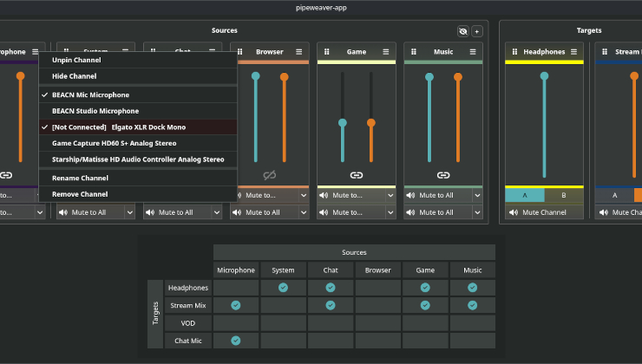
Task: Open the Headphones target hamburger menu
Action: (x=574, y=52)
